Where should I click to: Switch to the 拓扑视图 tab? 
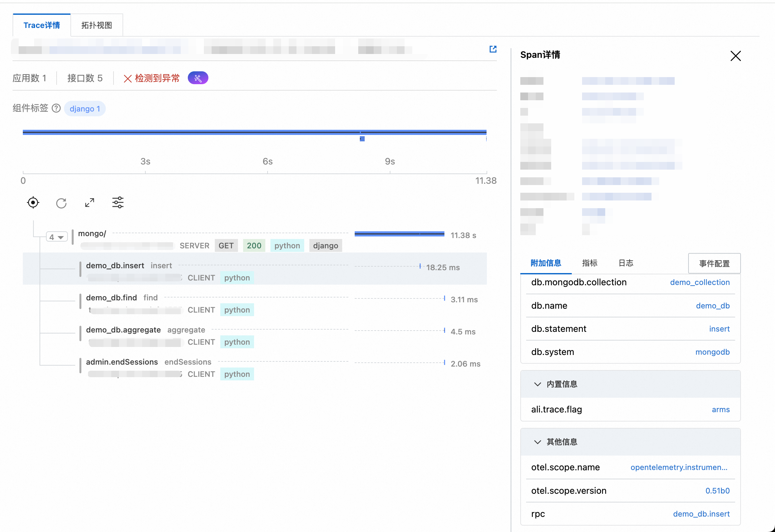(x=96, y=25)
